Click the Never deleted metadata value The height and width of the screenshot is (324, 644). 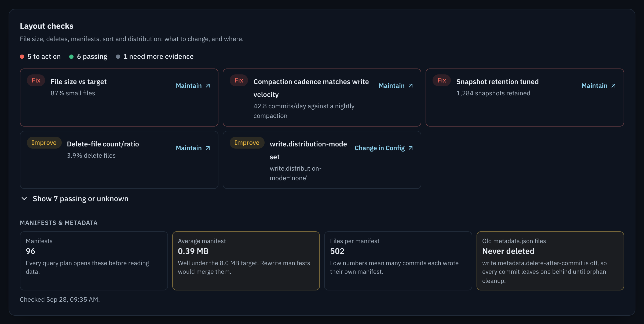pyautogui.click(x=508, y=251)
